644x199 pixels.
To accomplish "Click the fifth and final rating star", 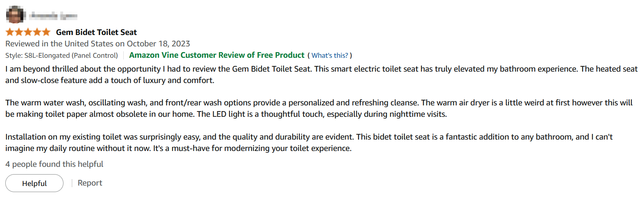I will (x=46, y=32).
